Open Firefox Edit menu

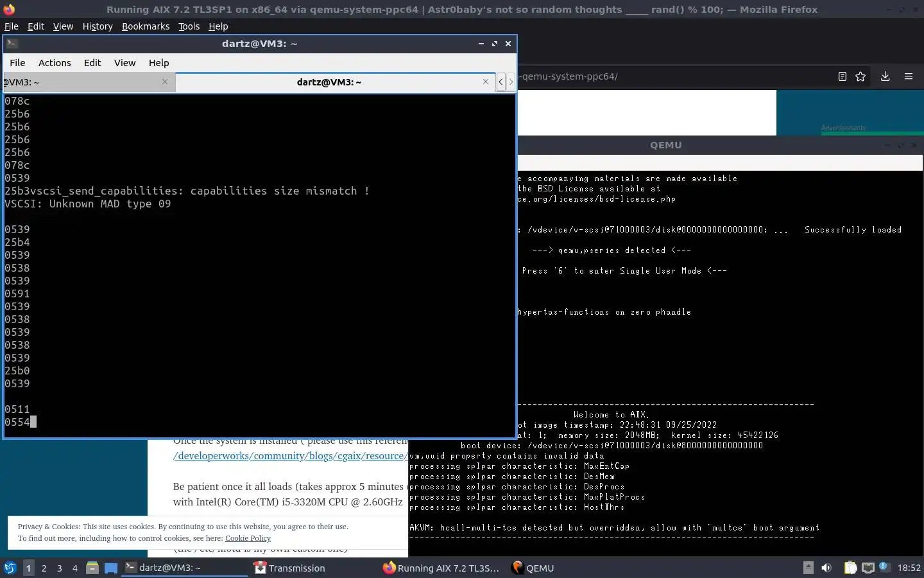point(36,26)
